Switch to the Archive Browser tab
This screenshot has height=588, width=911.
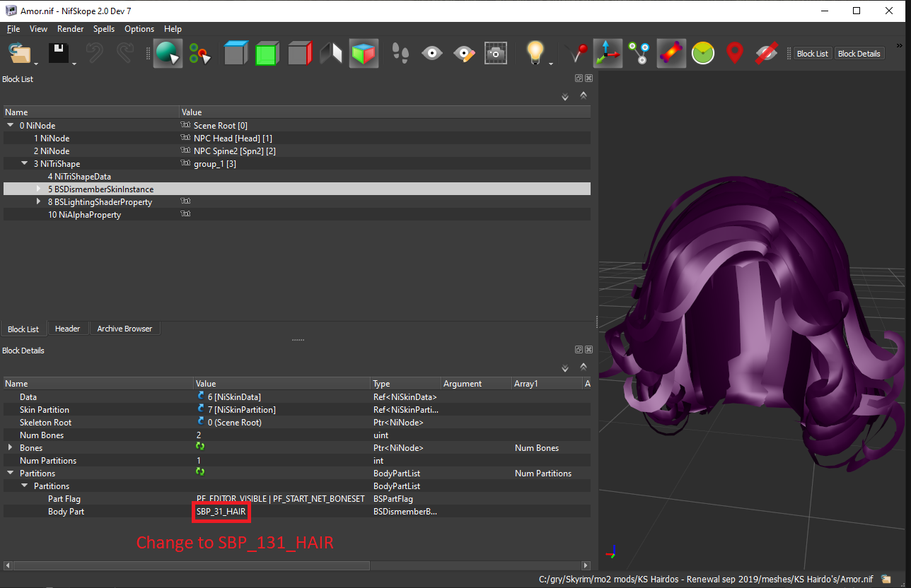click(124, 329)
